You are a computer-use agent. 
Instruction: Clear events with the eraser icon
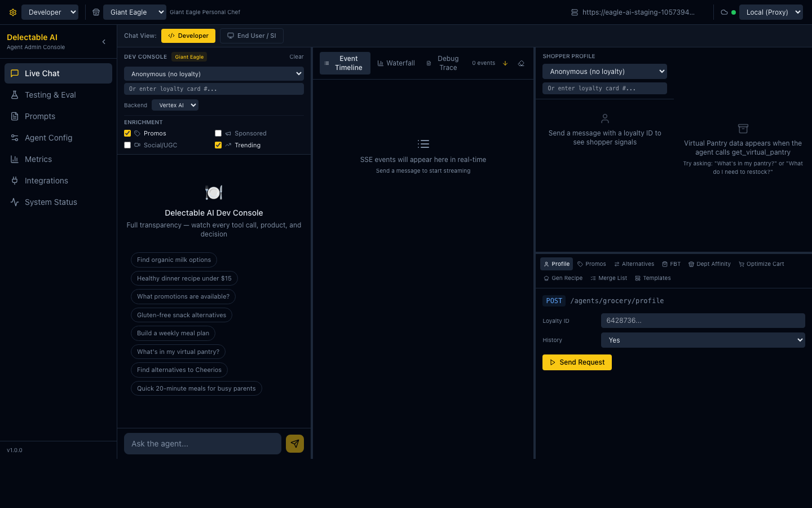[521, 63]
